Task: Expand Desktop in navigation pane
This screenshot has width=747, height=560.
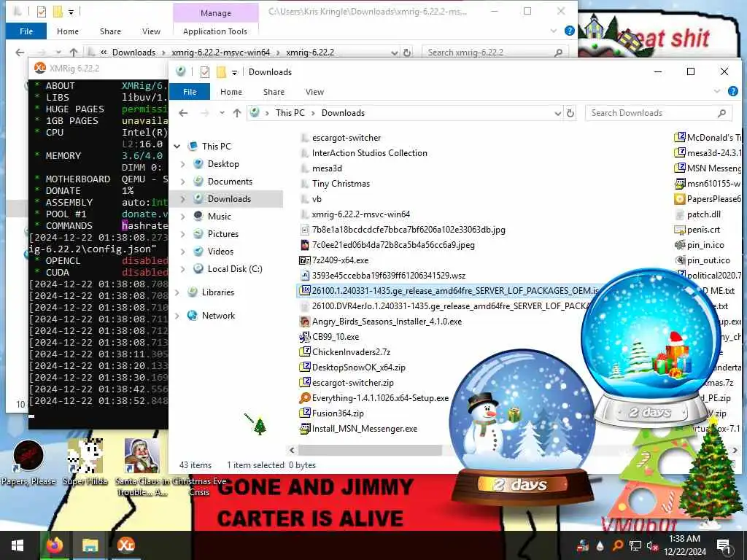Action: click(x=183, y=164)
